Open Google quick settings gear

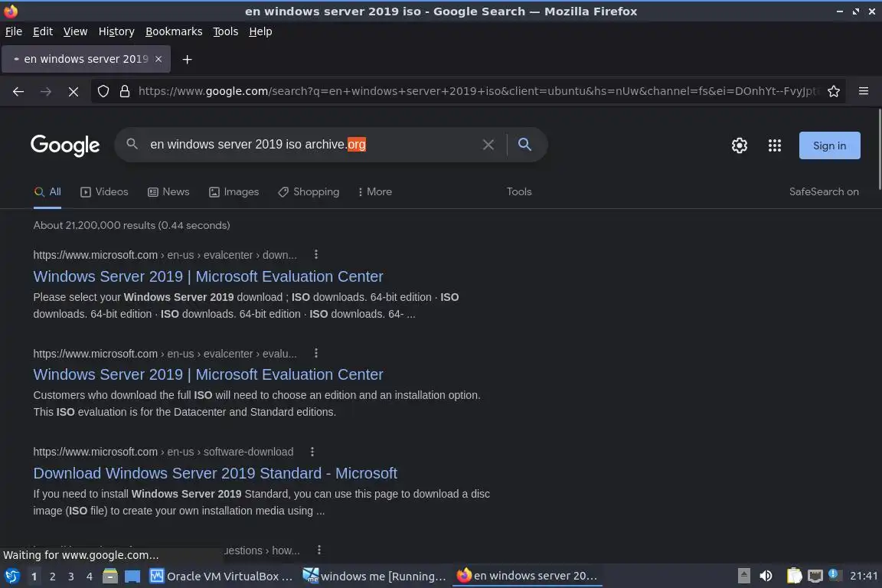[x=739, y=145]
